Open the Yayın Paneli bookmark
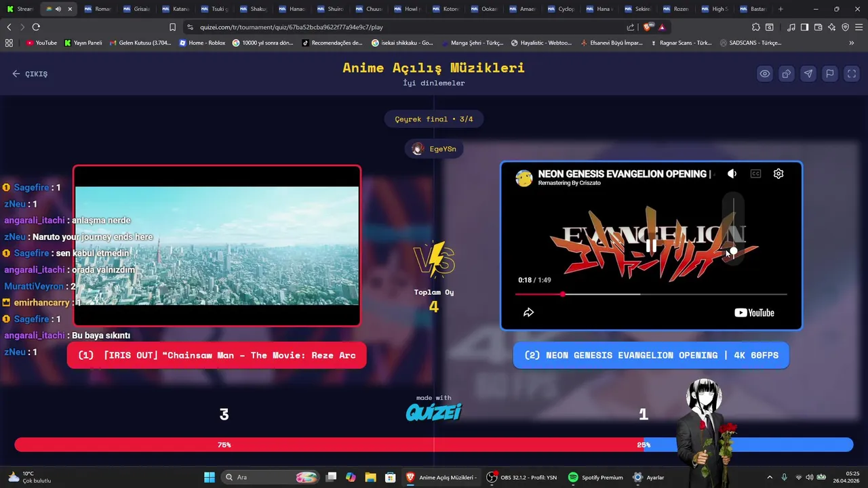 [83, 43]
